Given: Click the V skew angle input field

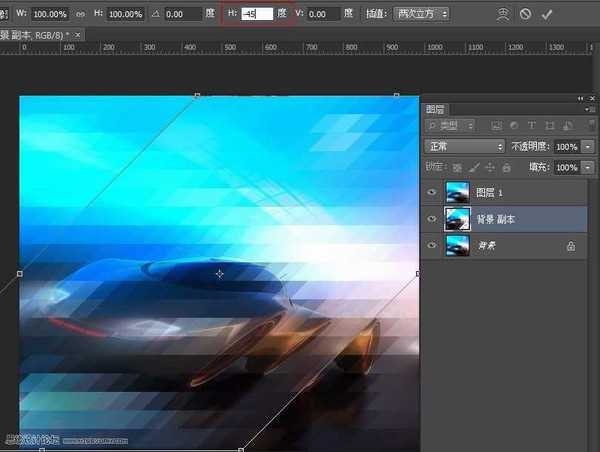Looking at the screenshot, I should (x=323, y=15).
